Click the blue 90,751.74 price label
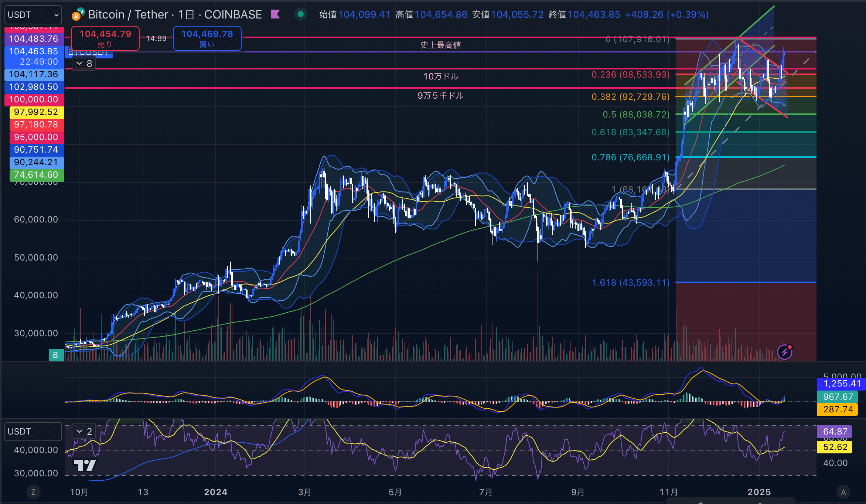The width and height of the screenshot is (866, 504). (37, 150)
